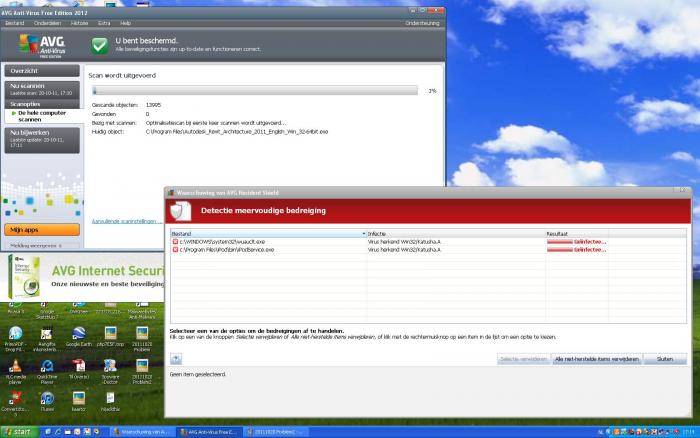Sort list by Bestand column header
The image size is (700, 438).
click(268, 234)
